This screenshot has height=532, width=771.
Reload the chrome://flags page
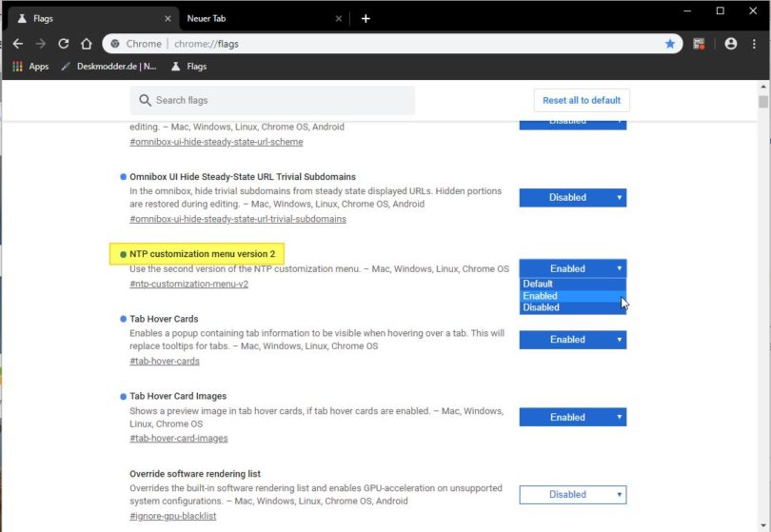click(x=64, y=44)
